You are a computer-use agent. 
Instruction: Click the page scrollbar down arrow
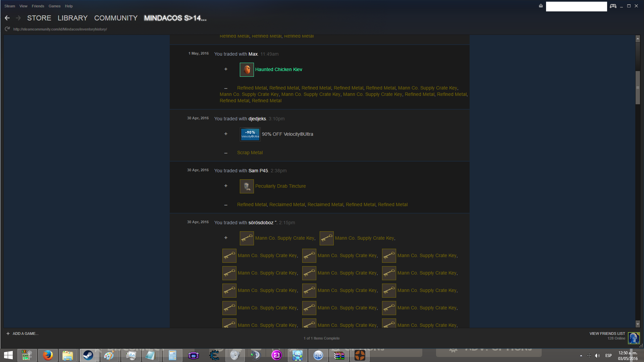coord(638,324)
